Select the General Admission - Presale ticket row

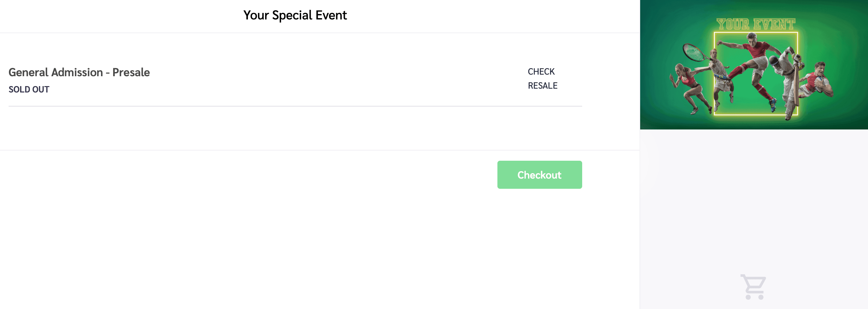click(x=80, y=72)
